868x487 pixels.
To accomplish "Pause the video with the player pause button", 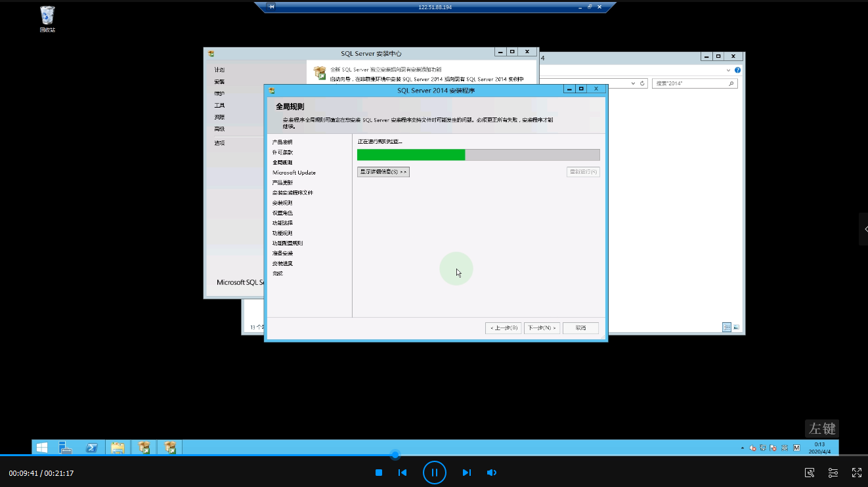I will pyautogui.click(x=434, y=473).
